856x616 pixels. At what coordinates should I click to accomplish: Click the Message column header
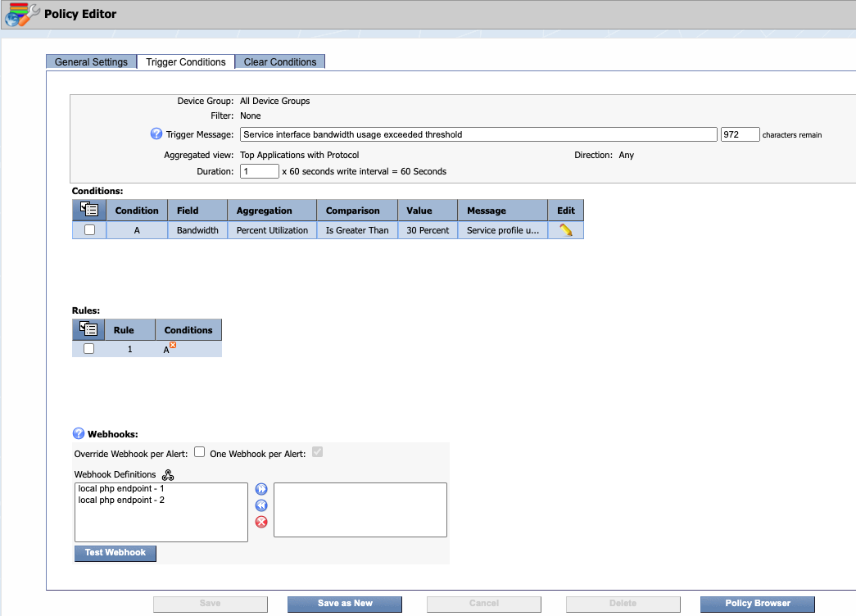click(x=503, y=211)
